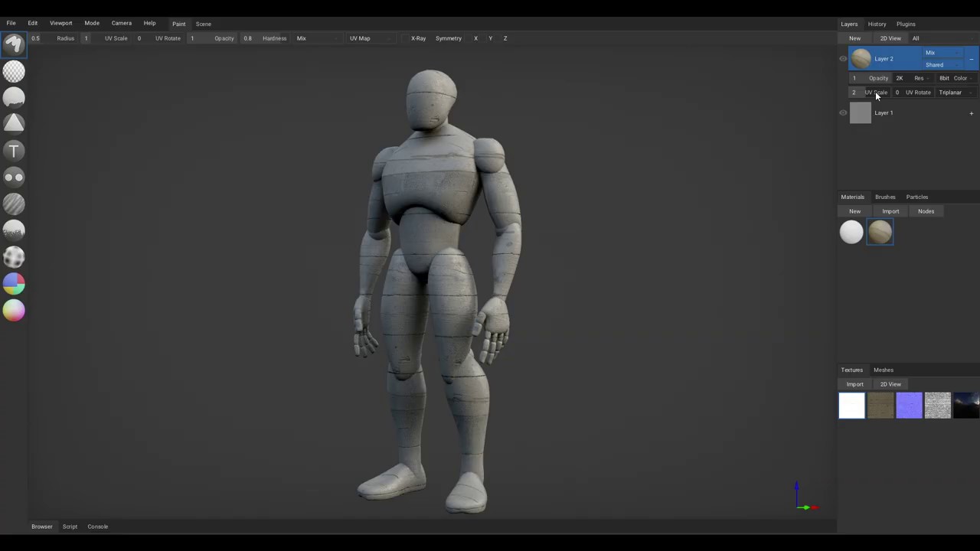
Task: Select the Text tool
Action: point(14,151)
